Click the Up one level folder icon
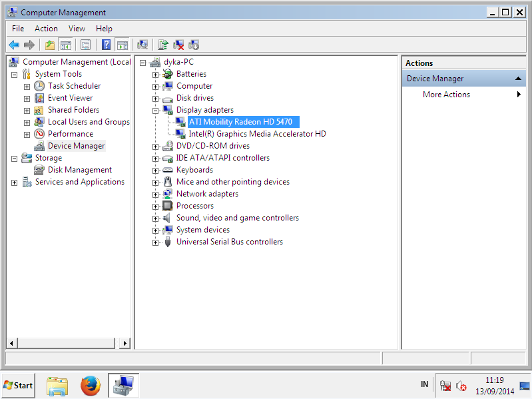The width and height of the screenshot is (532, 399). pos(50,45)
